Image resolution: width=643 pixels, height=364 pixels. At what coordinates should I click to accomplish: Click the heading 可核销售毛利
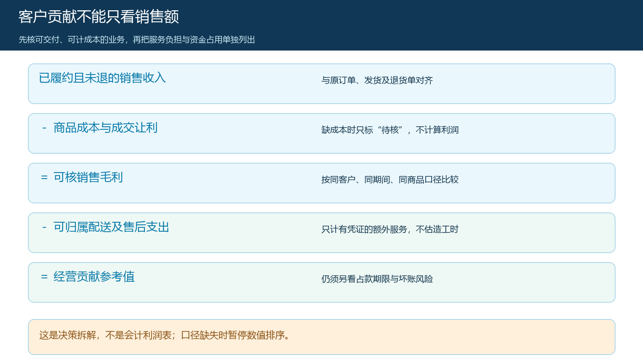(88, 177)
